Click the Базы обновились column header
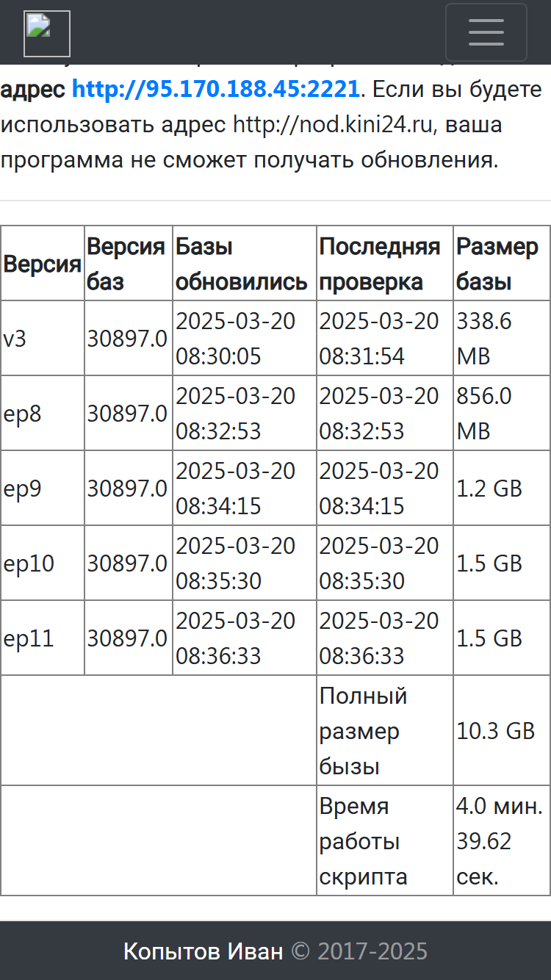 [x=245, y=264]
